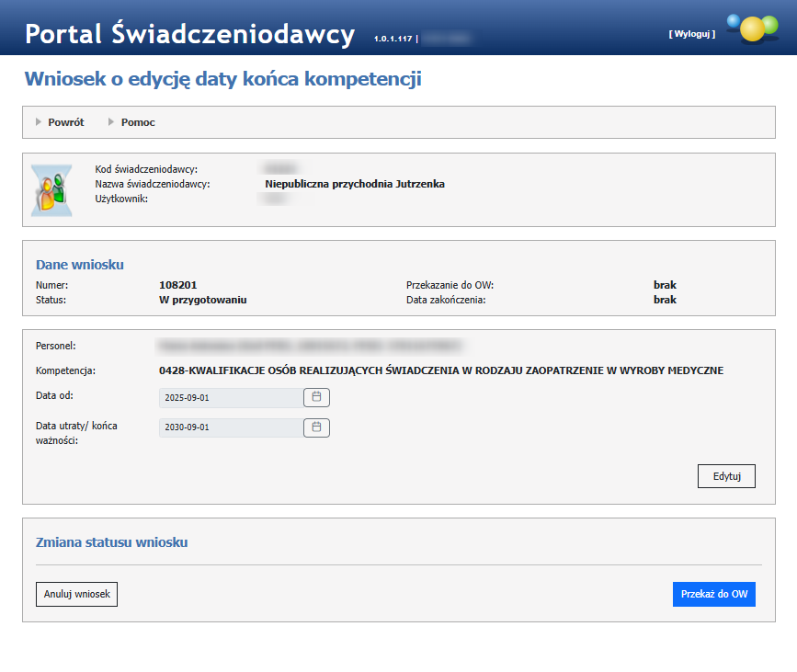Image resolution: width=797 pixels, height=672 pixels.
Task: Open the Pomoc help menu item
Action: click(x=138, y=122)
